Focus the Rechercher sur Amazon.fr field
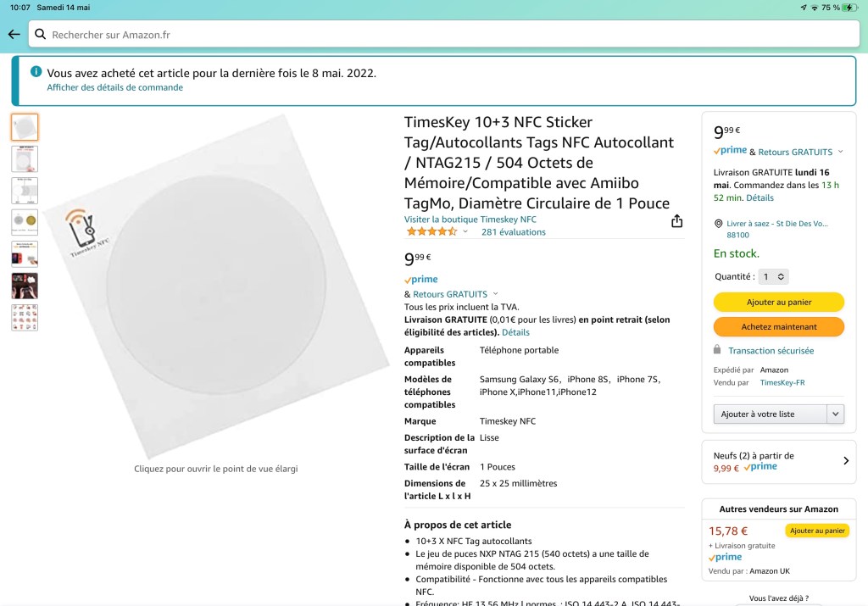The height and width of the screenshot is (606, 868). coord(449,35)
